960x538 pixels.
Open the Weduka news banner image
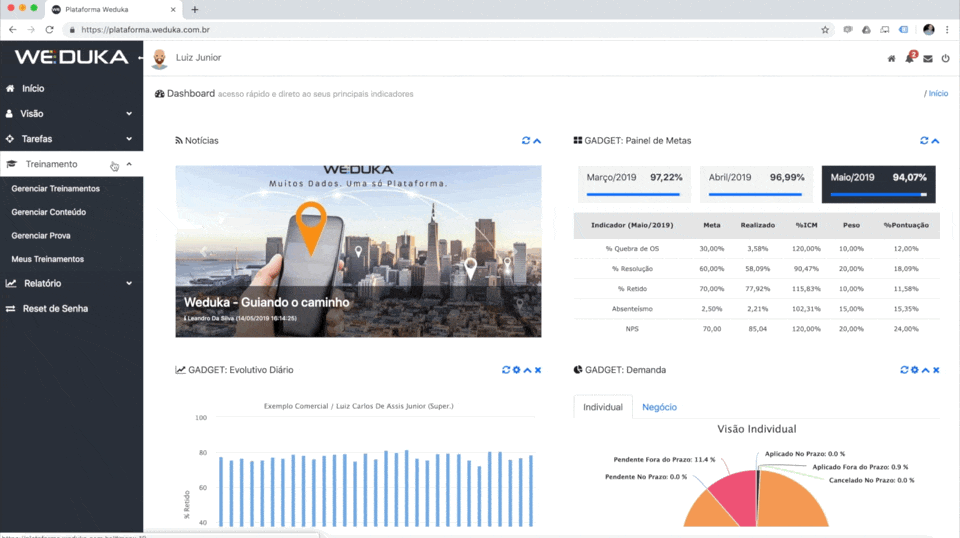(358, 252)
